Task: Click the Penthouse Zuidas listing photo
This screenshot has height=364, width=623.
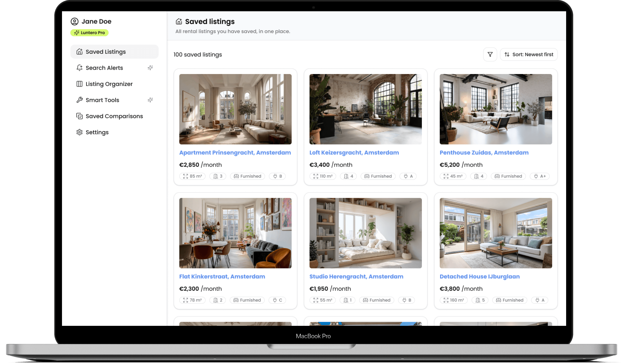Action: click(x=496, y=109)
